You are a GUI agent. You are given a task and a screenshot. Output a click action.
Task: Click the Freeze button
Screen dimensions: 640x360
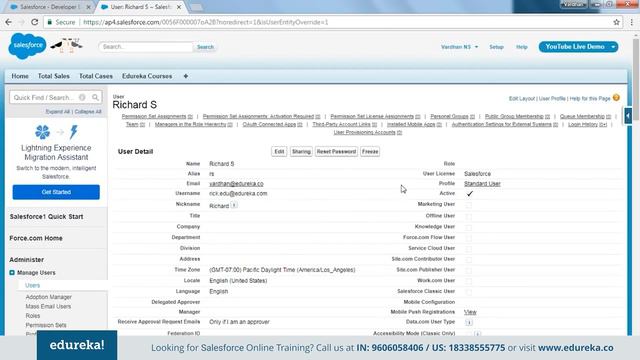pos(370,151)
